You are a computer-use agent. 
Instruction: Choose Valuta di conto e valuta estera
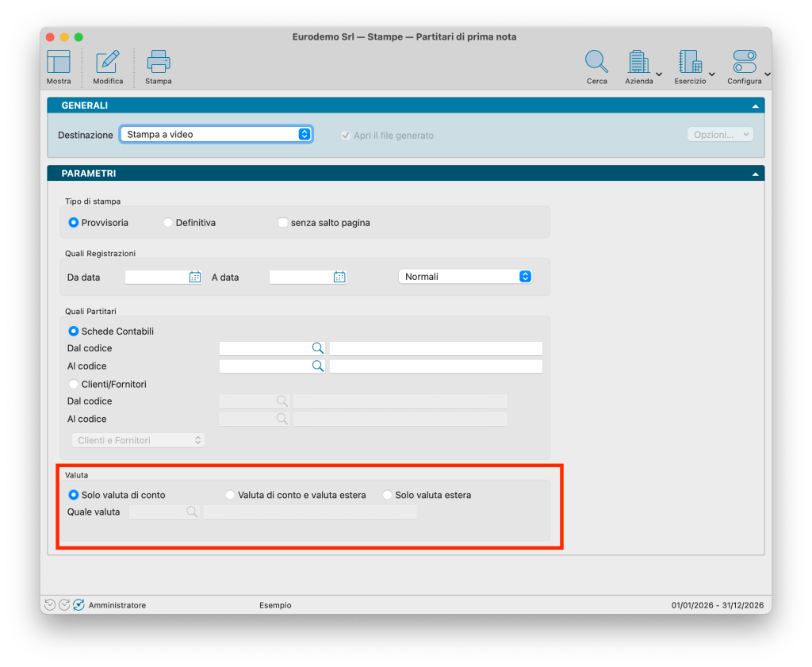tap(230, 495)
